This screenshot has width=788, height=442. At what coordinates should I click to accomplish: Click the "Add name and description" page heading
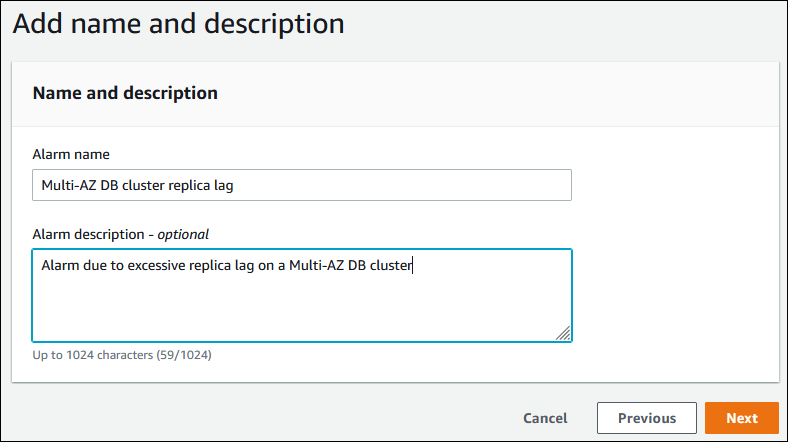[x=179, y=24]
